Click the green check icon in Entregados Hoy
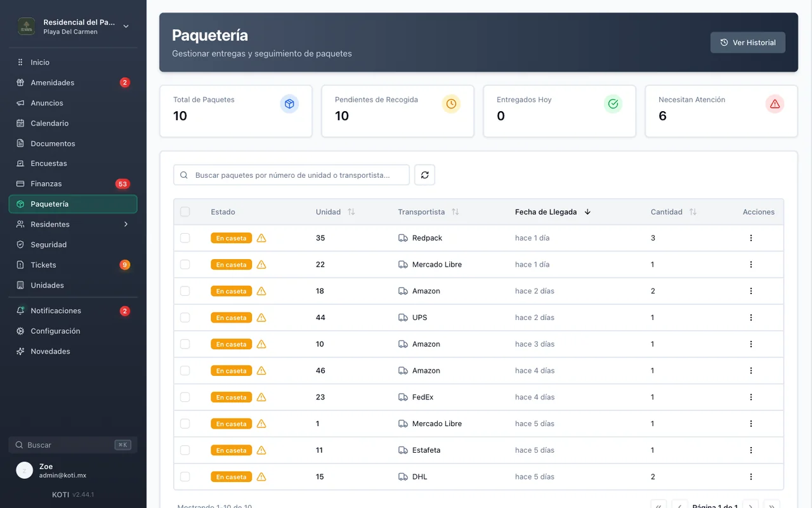 coord(613,104)
